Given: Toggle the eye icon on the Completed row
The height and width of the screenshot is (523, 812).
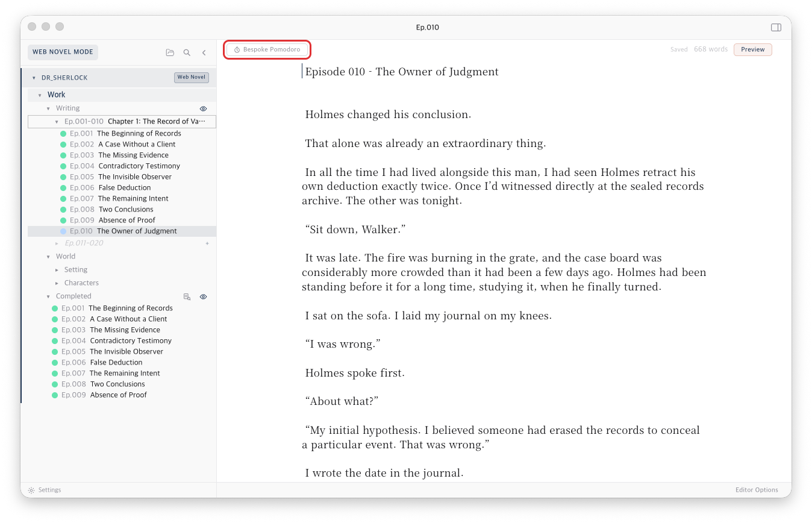Looking at the screenshot, I should [204, 296].
